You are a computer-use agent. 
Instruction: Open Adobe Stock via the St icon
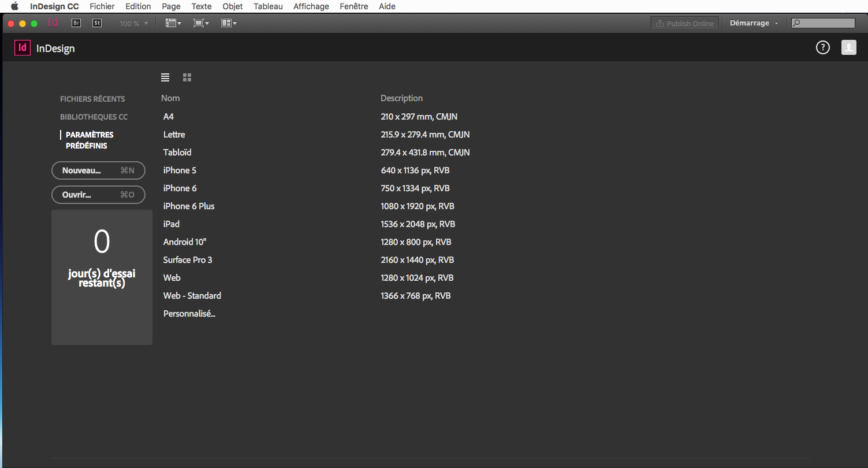[97, 23]
